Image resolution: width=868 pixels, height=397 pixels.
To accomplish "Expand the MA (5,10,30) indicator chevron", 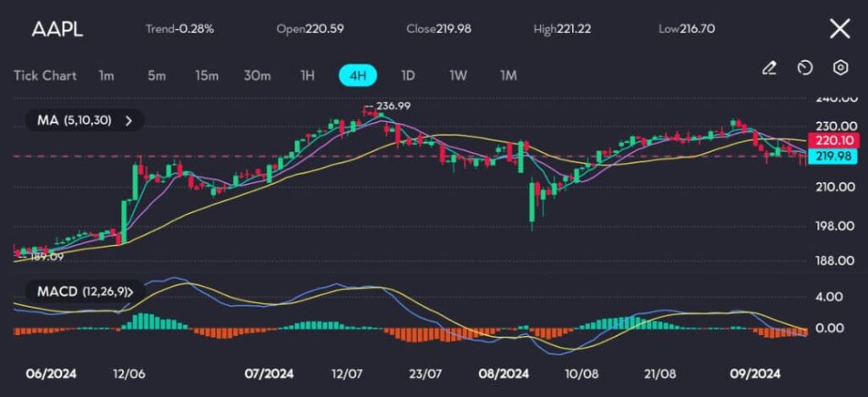I will pos(129,120).
